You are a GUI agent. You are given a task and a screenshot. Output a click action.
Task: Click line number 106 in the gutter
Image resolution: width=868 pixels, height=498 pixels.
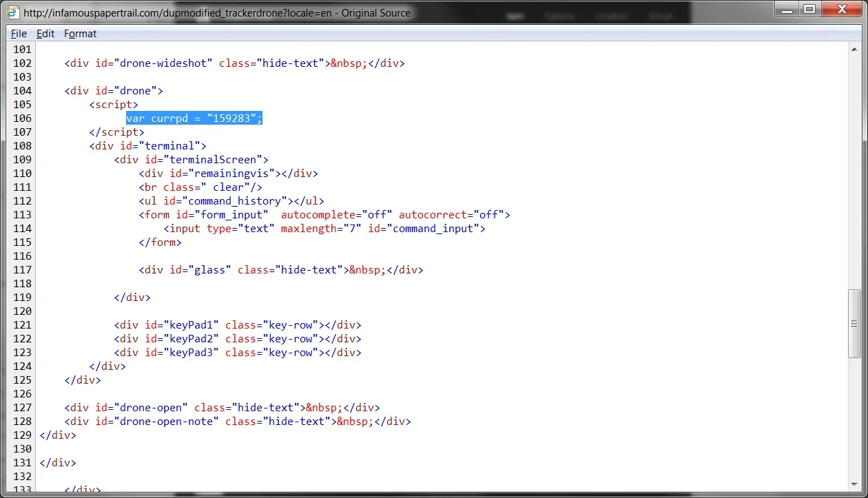[22, 118]
